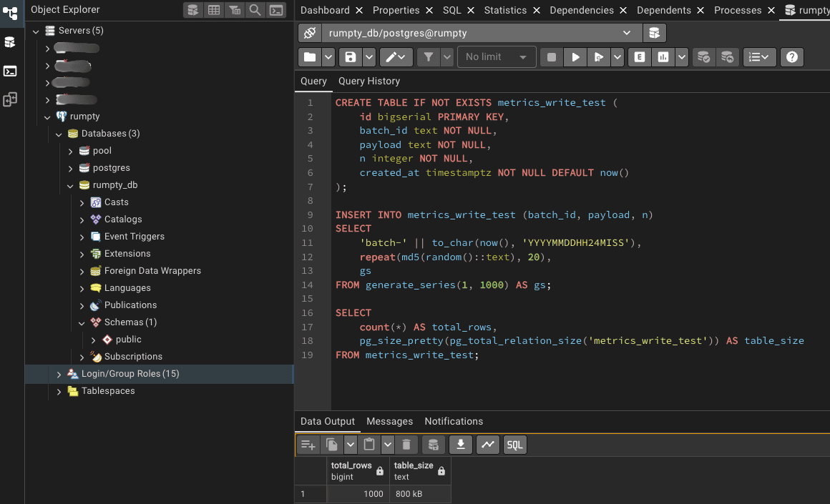The width and height of the screenshot is (830, 504).
Task: Switch to the Properties tab
Action: point(396,10)
